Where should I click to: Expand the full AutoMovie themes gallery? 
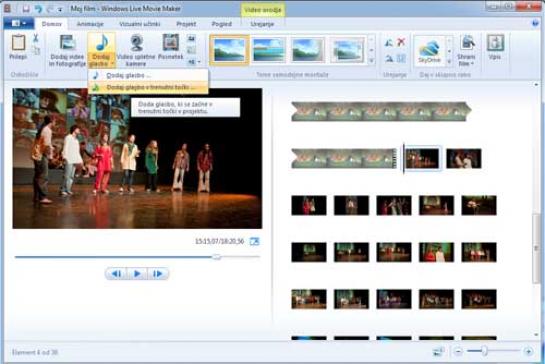[x=372, y=61]
